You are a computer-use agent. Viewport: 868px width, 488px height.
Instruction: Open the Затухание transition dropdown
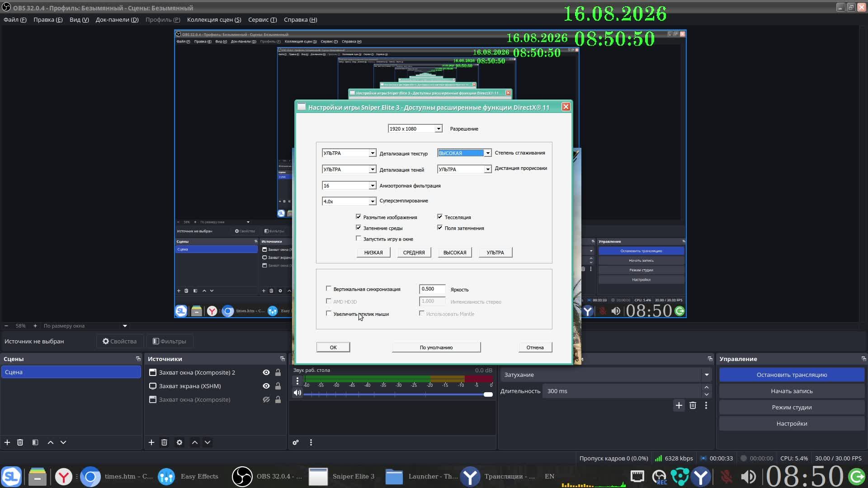coord(606,375)
